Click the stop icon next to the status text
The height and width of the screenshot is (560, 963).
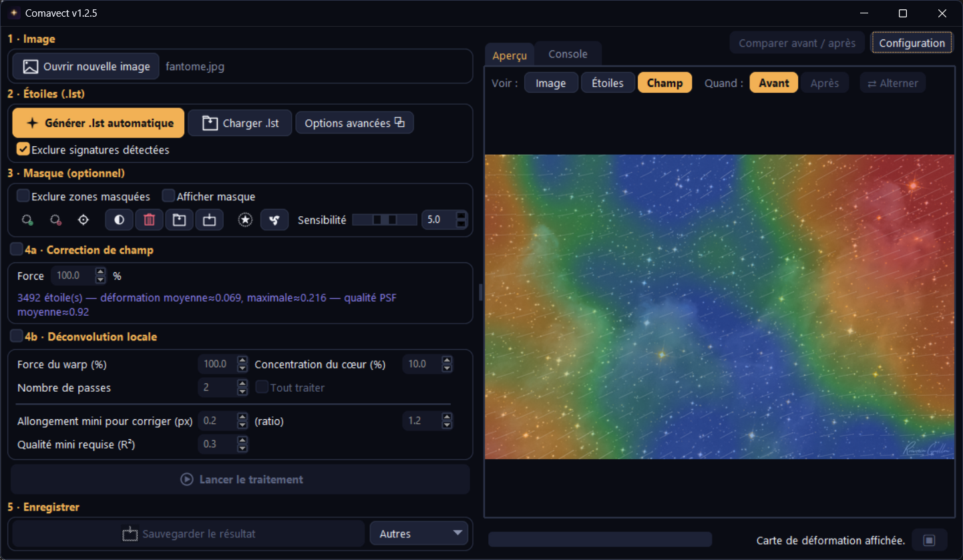(930, 540)
